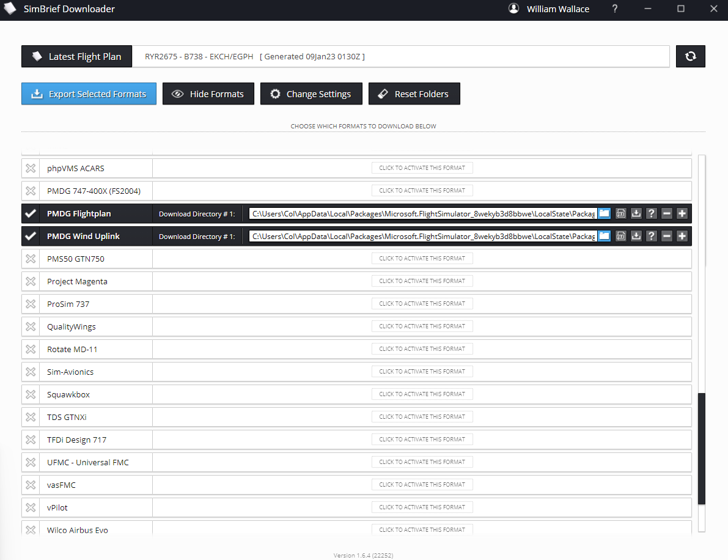Screen dimensions: 728x560
Task: Uncheck the PMDG Wind Uplink format
Action: click(x=31, y=236)
